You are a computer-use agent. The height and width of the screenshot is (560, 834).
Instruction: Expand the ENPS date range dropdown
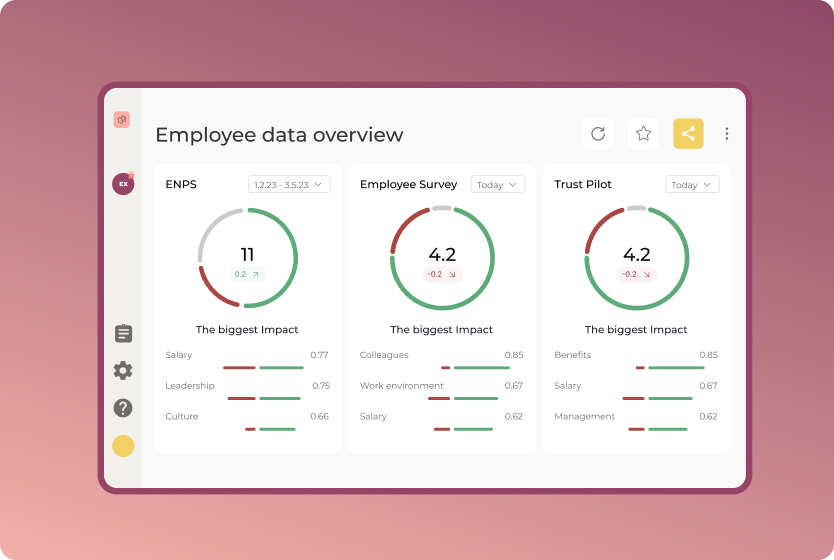(289, 185)
